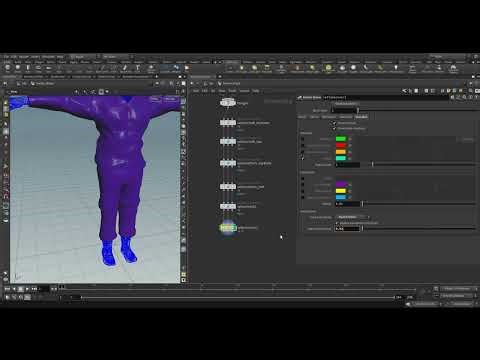The height and width of the screenshot is (360, 480).
Task: Toggle the checkbox beside the orange swatch
Action: pos(303,152)
